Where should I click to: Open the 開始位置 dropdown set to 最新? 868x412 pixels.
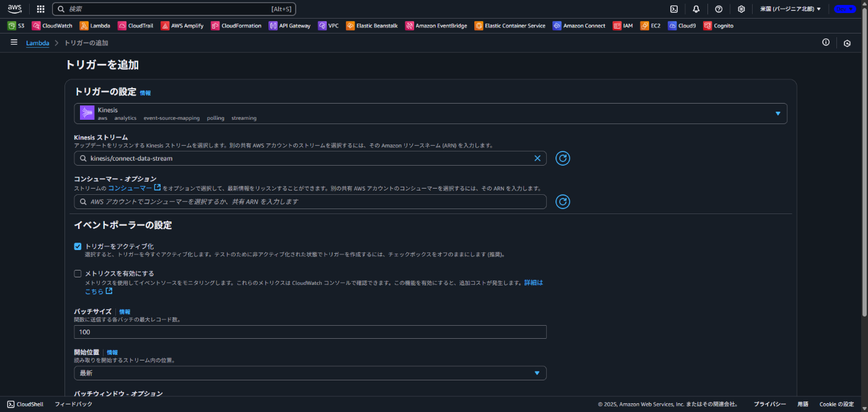pyautogui.click(x=310, y=373)
